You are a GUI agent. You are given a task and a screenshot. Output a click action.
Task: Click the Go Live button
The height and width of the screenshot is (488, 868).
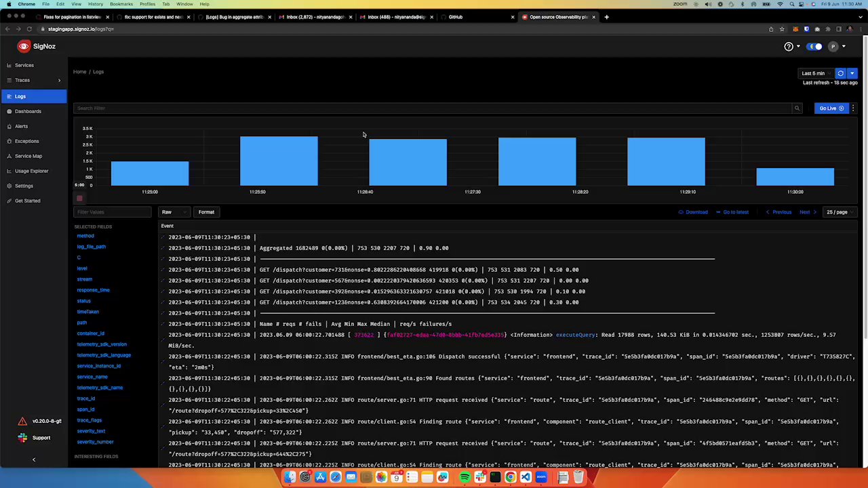click(831, 108)
